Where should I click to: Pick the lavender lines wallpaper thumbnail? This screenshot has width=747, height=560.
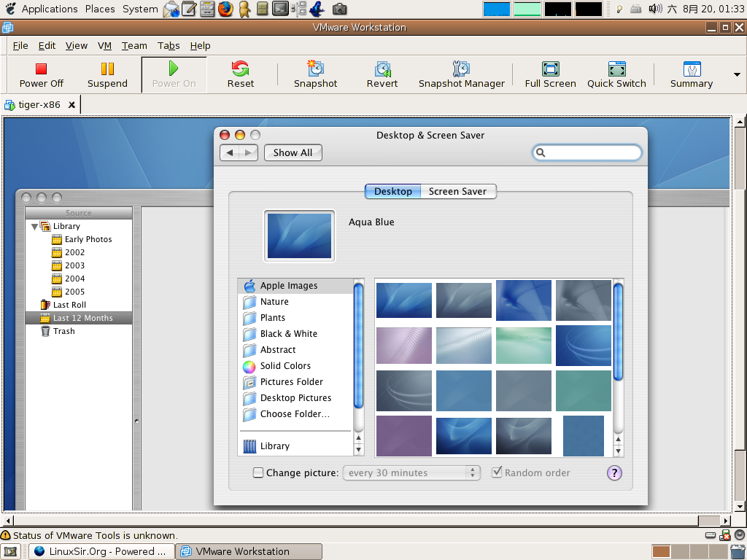[x=404, y=345]
